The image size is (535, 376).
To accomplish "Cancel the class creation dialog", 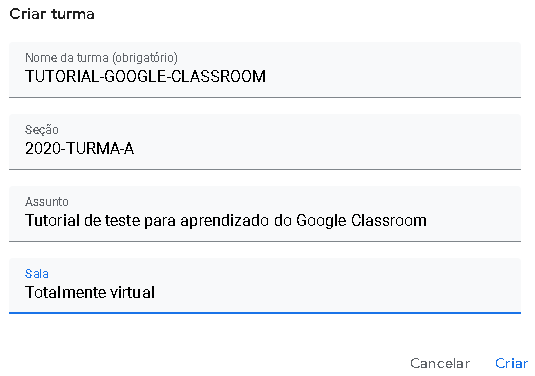I will click(x=440, y=363).
